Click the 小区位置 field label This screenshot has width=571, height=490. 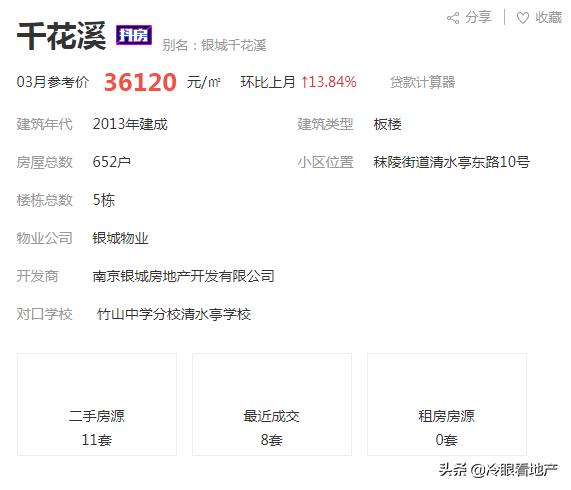pos(325,162)
